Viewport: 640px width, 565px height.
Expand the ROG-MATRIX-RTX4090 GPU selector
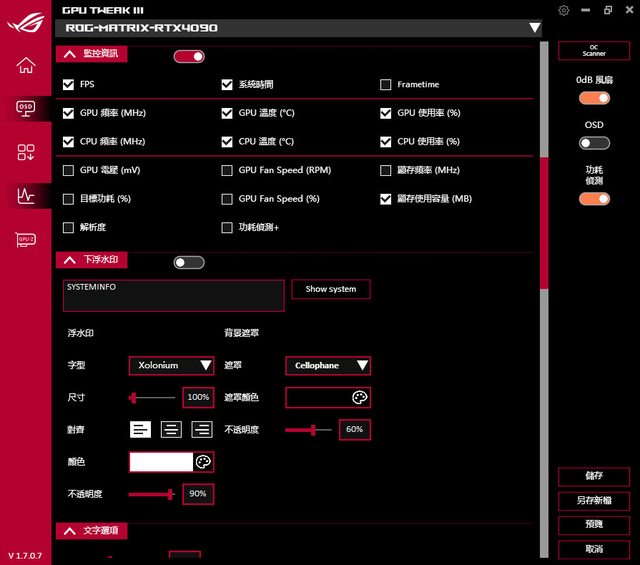[x=534, y=29]
